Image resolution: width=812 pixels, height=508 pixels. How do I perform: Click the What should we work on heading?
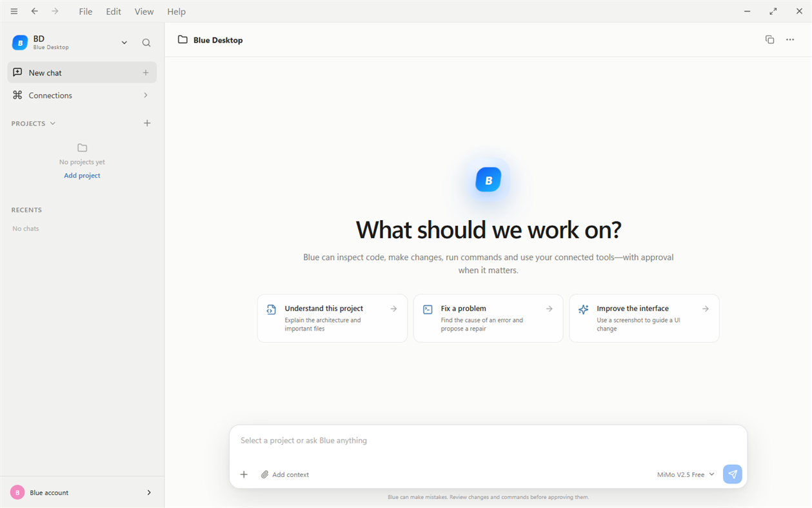click(488, 230)
